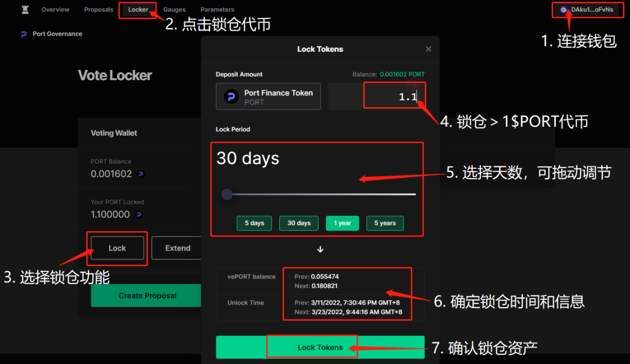This screenshot has height=364, width=630.
Task: Click the down arrow below presets
Action: 320,249
